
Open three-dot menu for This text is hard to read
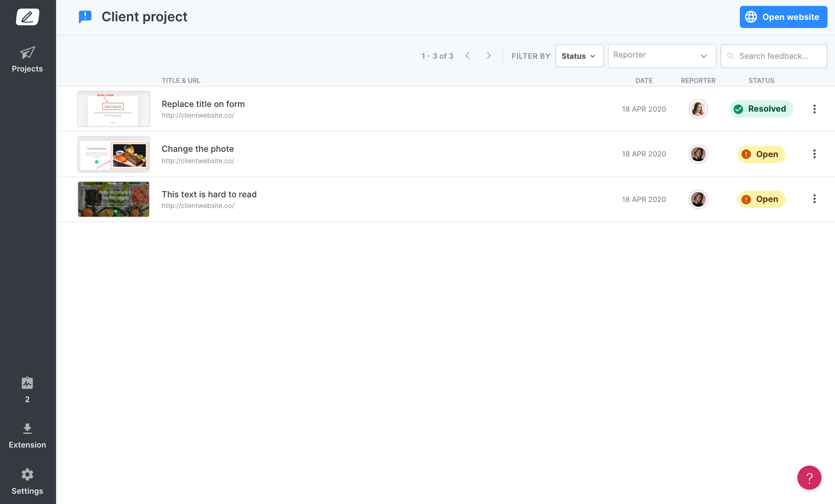(814, 199)
